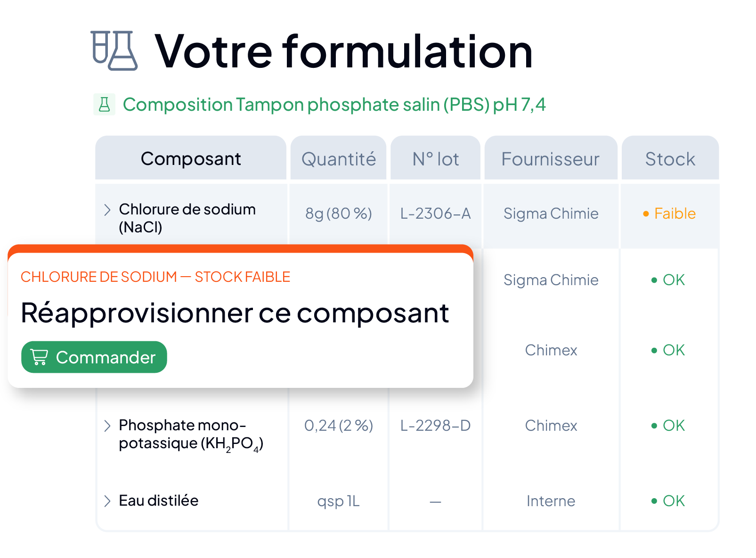
Task: Click lot number L-2306-A
Action: pos(435,213)
